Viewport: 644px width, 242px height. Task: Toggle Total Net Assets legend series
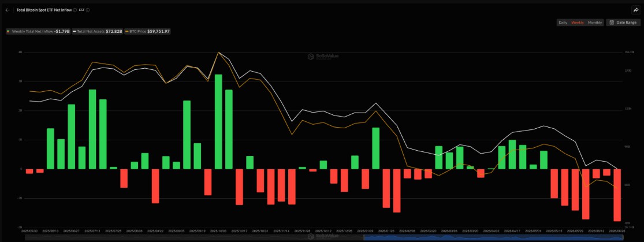click(98, 31)
